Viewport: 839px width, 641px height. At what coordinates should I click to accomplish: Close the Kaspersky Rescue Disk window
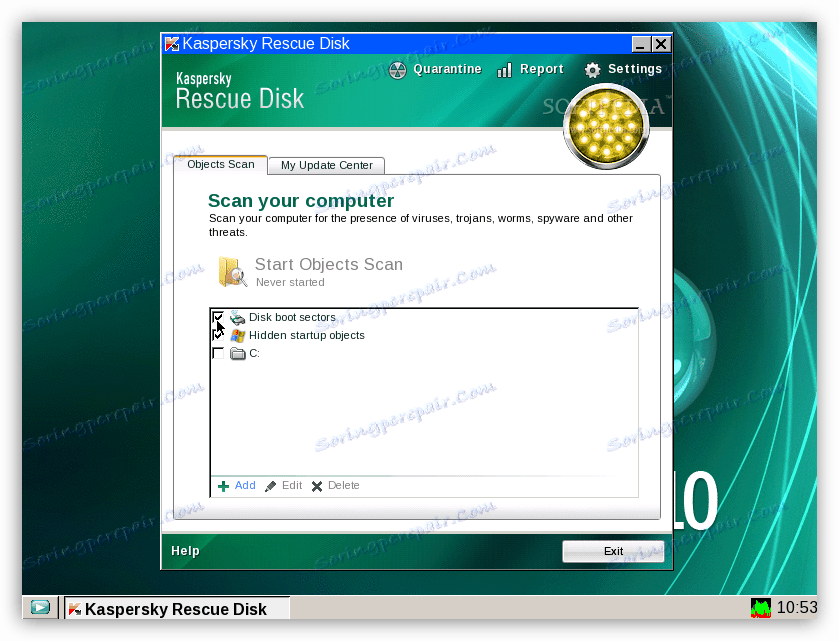point(661,44)
